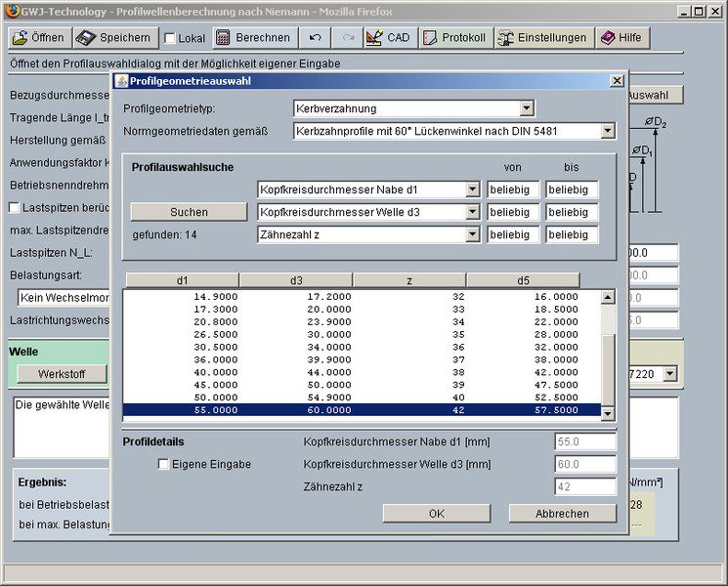
Task: Click the 'von' field for Kopfkreisdurchmesser Nabe d1
Action: tap(512, 189)
